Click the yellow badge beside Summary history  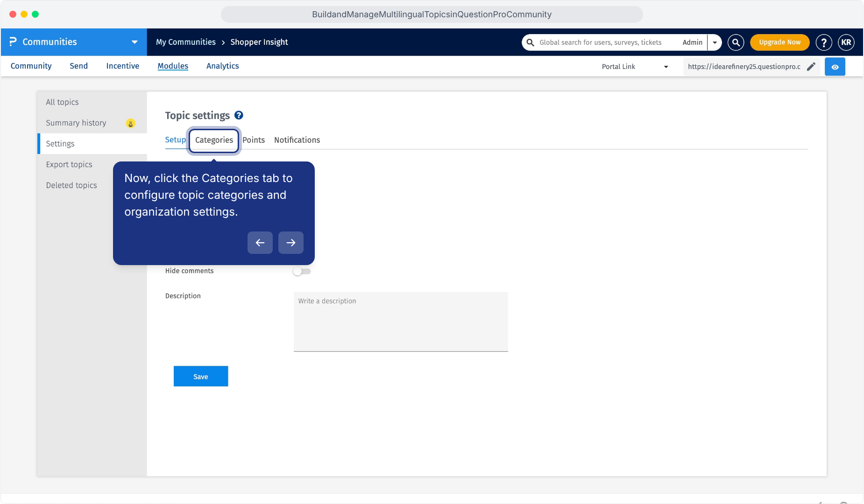coord(131,123)
